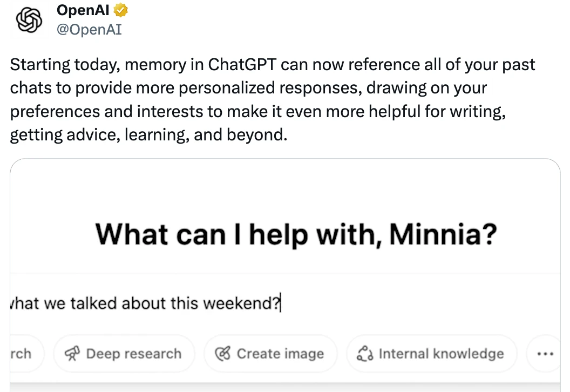Click the connector icon in Internal knowledge

(x=365, y=354)
